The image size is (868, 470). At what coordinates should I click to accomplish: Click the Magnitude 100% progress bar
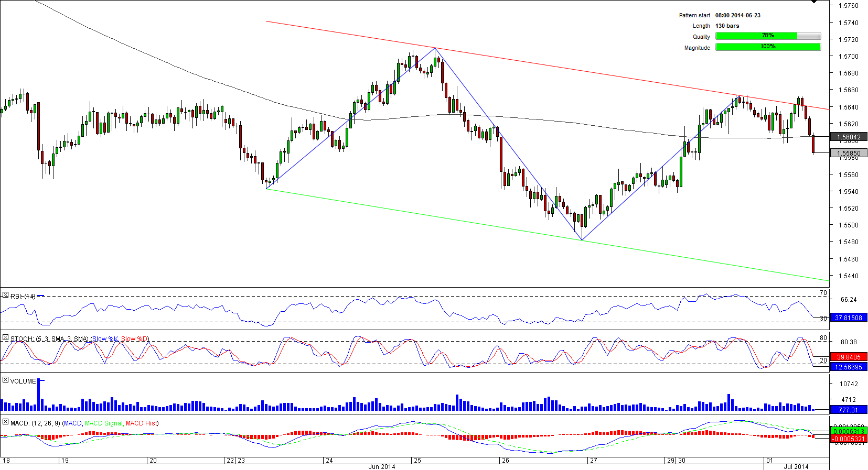tap(768, 47)
